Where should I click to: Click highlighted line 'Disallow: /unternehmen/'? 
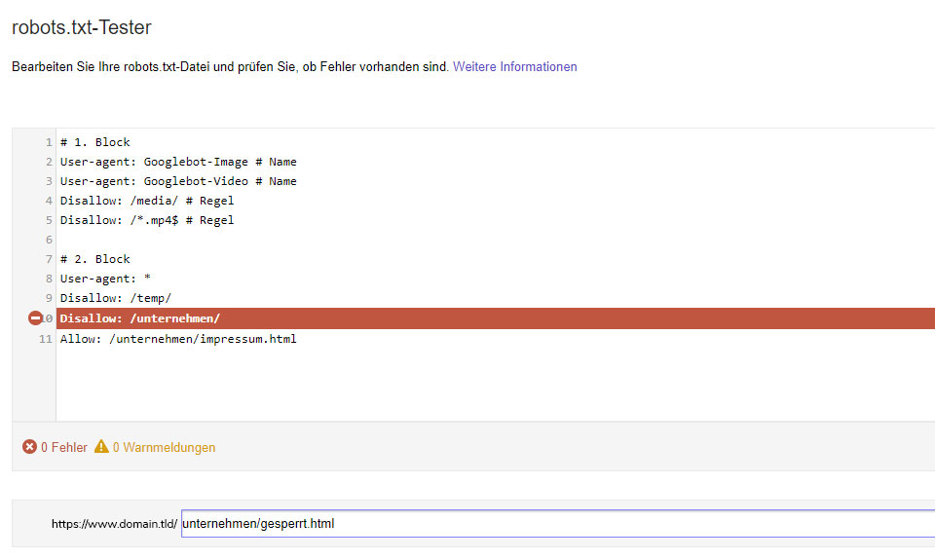click(x=496, y=318)
